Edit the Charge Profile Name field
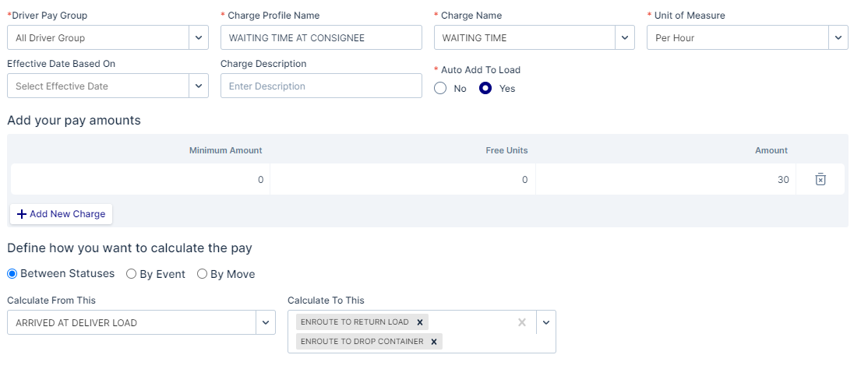 (321, 37)
